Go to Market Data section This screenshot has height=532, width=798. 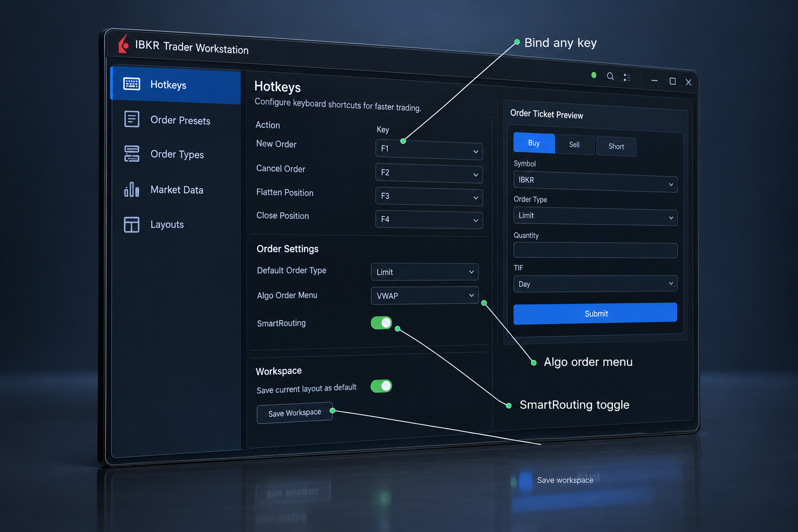pyautogui.click(x=176, y=190)
